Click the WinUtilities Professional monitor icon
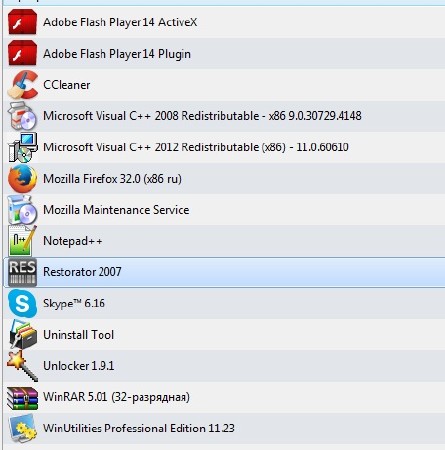 tap(22, 428)
